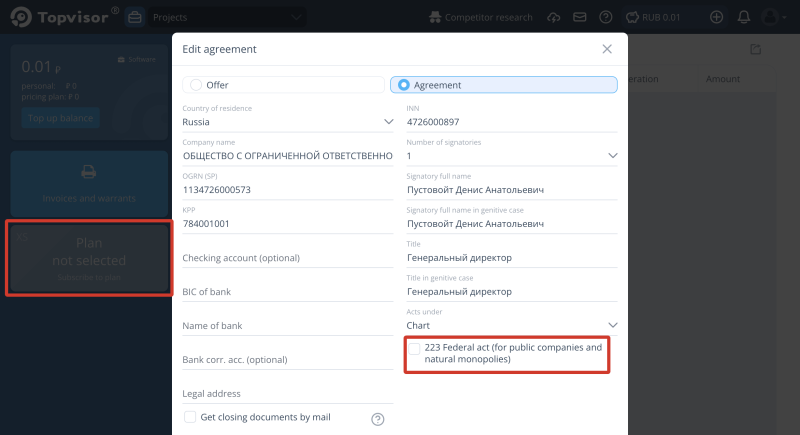Select the Offer radio option
800x435 pixels.
coord(283,85)
